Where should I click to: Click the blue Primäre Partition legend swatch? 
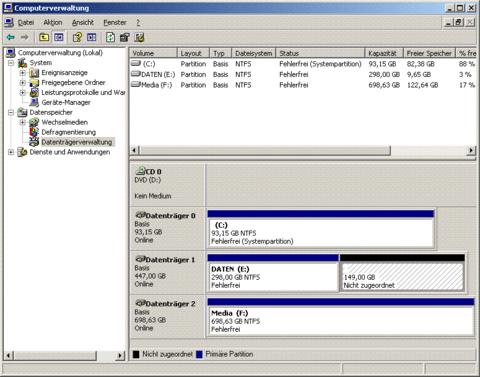click(199, 354)
